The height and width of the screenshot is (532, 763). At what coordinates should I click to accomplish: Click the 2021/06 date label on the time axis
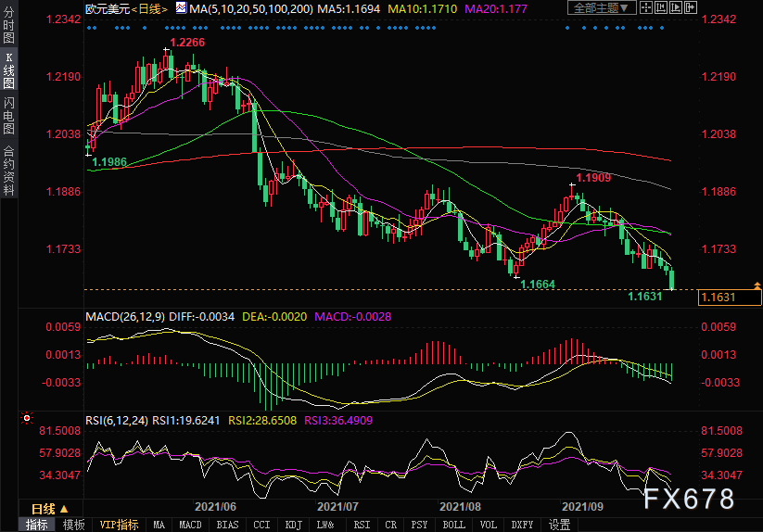point(215,507)
